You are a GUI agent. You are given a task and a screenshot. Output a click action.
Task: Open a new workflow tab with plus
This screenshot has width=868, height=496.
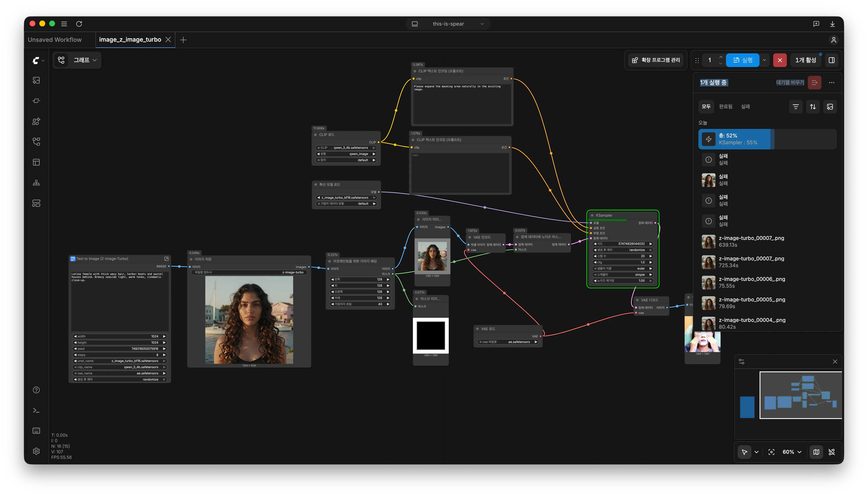[183, 40]
